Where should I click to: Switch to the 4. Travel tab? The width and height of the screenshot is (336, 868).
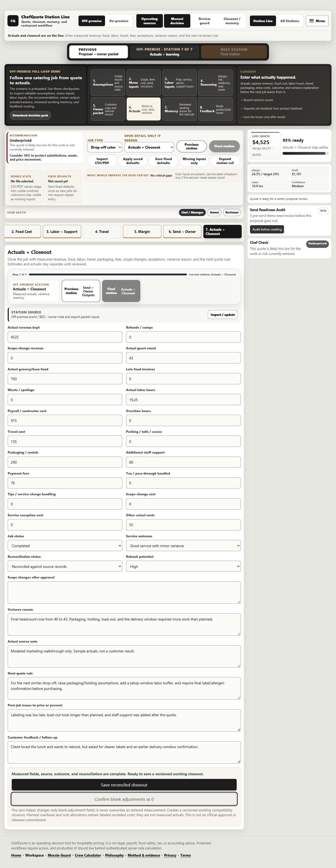coord(102,232)
